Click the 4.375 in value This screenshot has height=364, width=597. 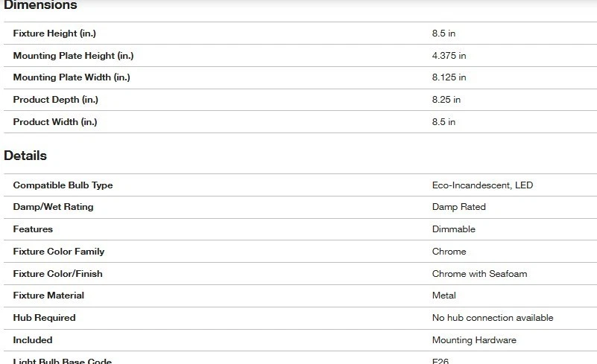pyautogui.click(x=449, y=56)
